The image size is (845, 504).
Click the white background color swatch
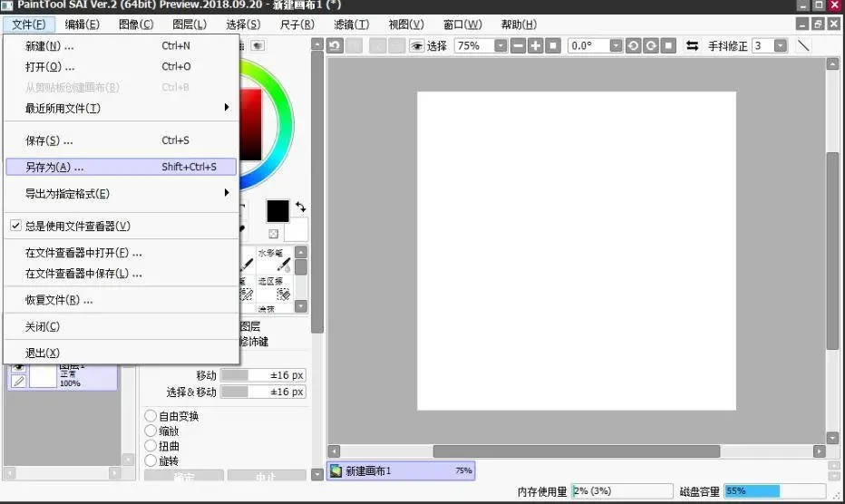tap(296, 229)
